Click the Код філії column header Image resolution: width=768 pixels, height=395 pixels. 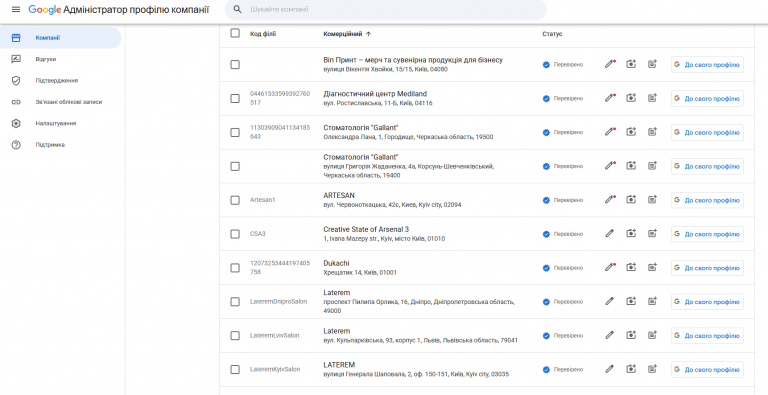click(263, 34)
